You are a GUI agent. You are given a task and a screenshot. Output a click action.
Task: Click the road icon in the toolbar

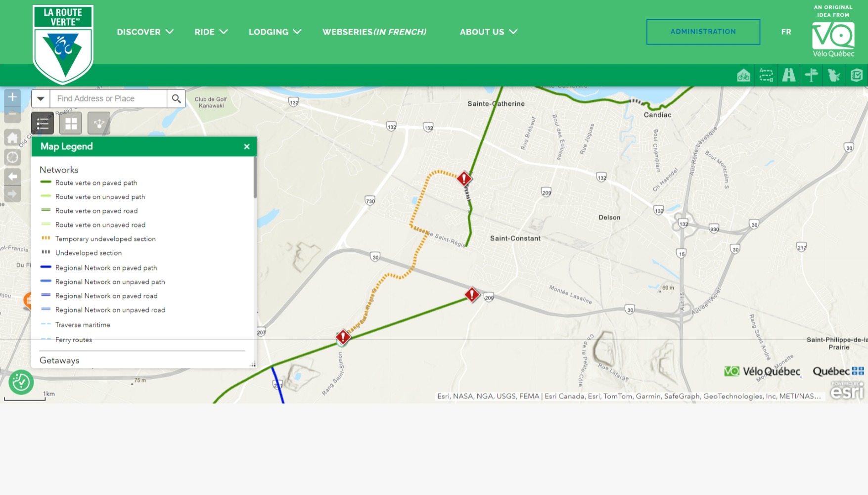point(789,75)
